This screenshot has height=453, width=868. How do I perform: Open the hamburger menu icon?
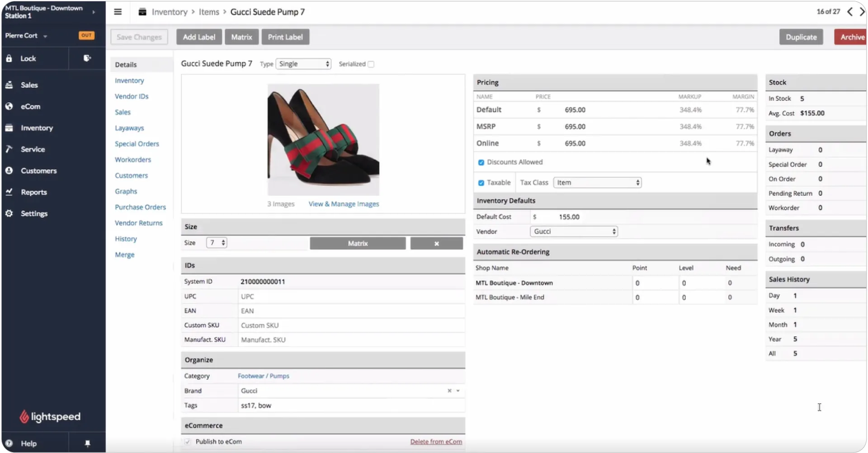(x=118, y=12)
